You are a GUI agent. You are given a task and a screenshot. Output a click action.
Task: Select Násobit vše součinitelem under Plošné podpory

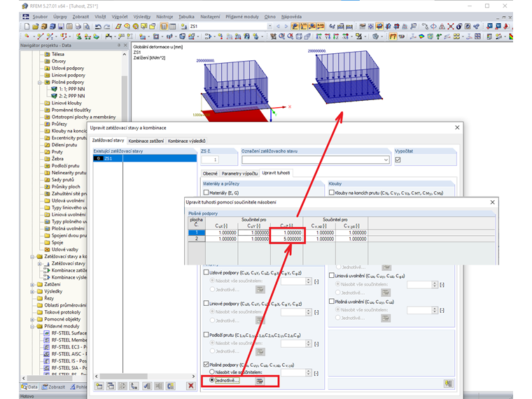[x=212, y=372]
